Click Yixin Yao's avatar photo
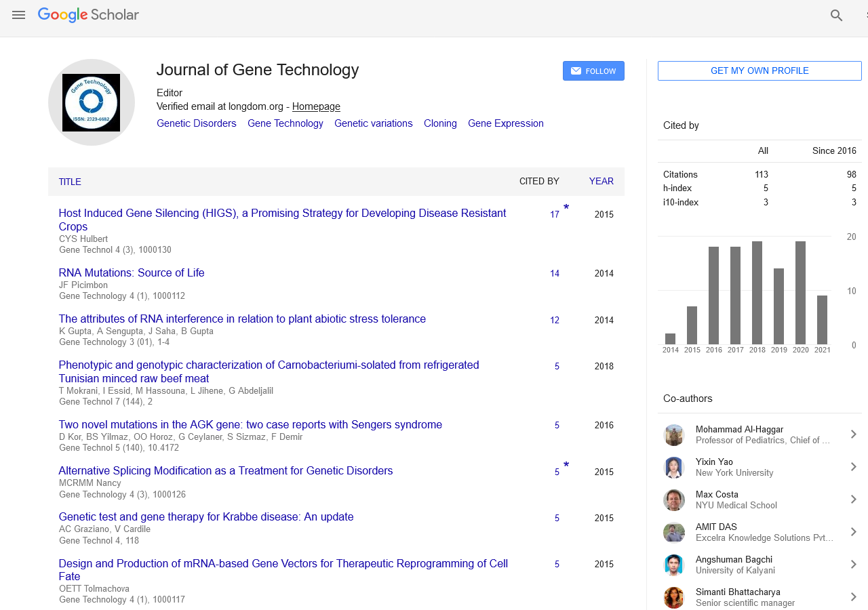Screen dimensions: 868x610 pyautogui.click(x=673, y=468)
